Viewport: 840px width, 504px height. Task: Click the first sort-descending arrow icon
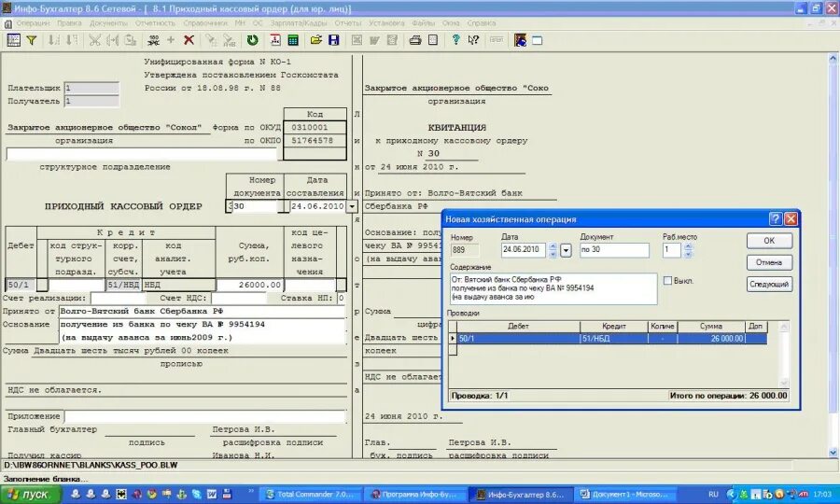(x=54, y=40)
